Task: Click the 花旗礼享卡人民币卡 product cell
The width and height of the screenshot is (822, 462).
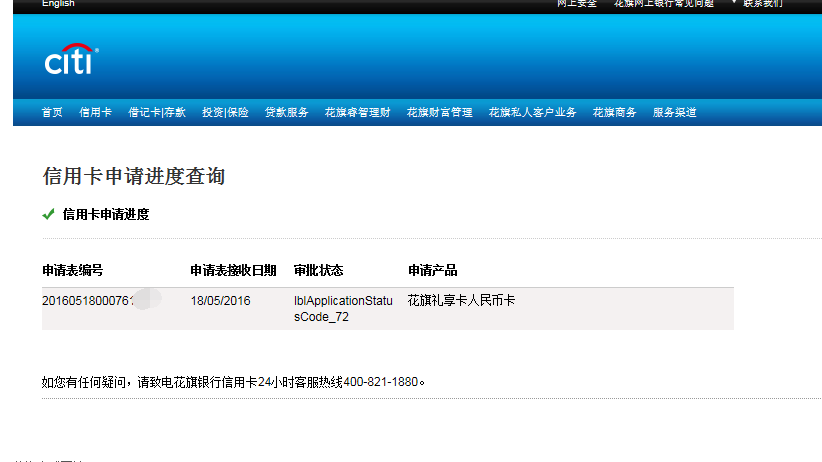Action: (x=461, y=300)
